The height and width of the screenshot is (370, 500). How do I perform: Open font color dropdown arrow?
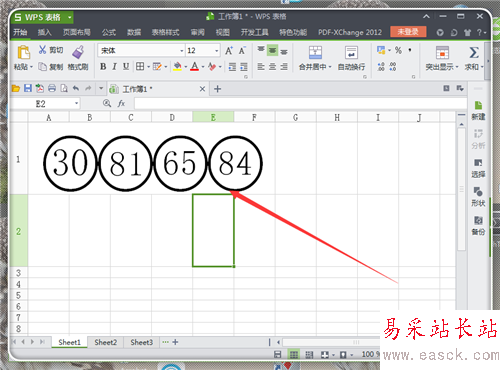[203, 67]
